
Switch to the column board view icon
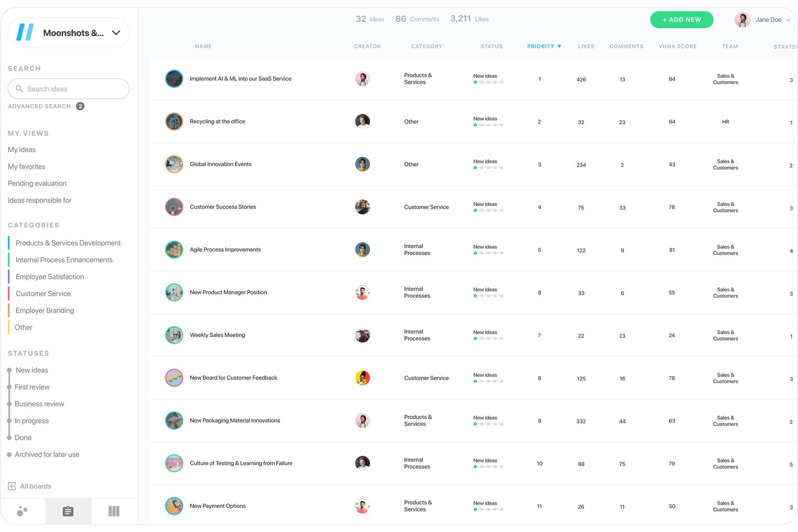click(114, 511)
